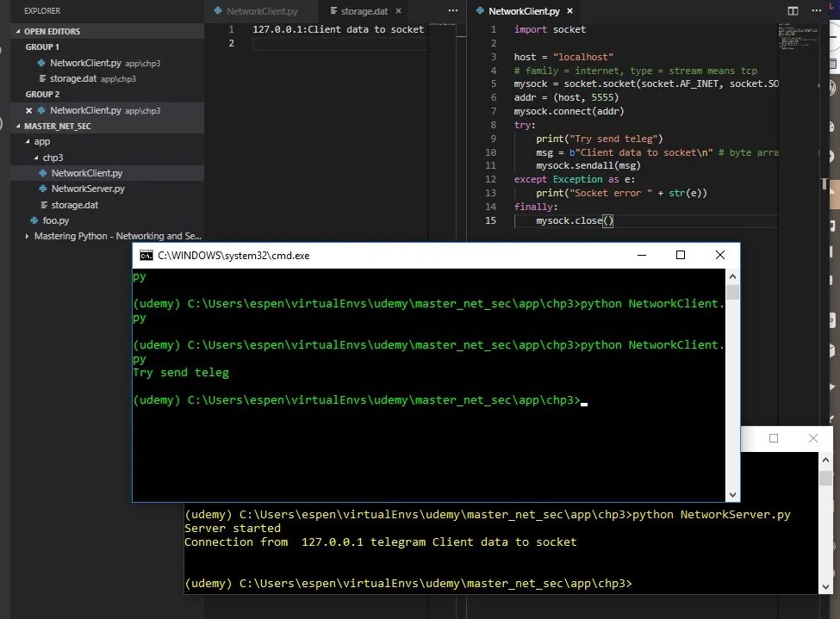Click the mysock.sendall(msg) line
This screenshot has height=619, width=840.
(588, 165)
